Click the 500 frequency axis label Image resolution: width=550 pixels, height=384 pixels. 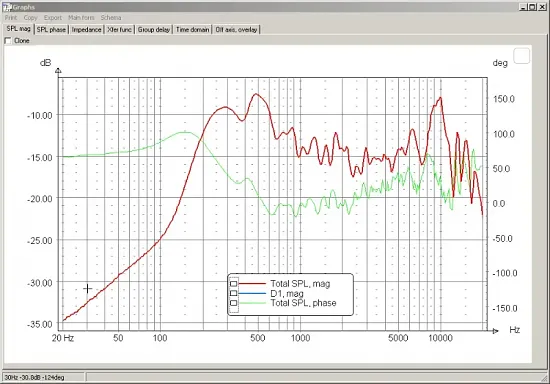coord(258,338)
